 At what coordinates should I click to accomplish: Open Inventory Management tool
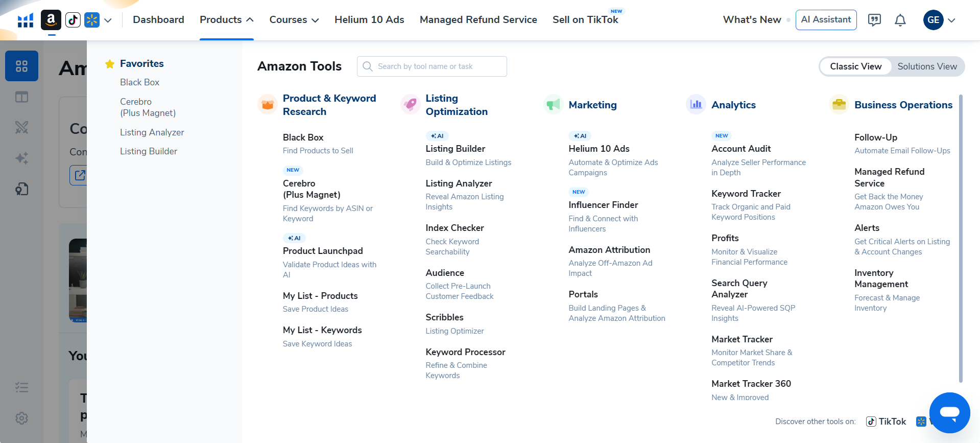click(881, 278)
